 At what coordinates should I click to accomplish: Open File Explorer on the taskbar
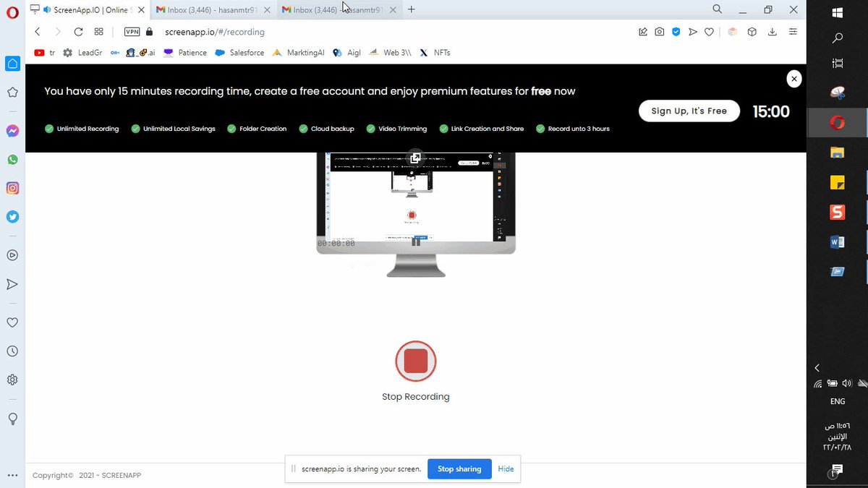(x=837, y=153)
